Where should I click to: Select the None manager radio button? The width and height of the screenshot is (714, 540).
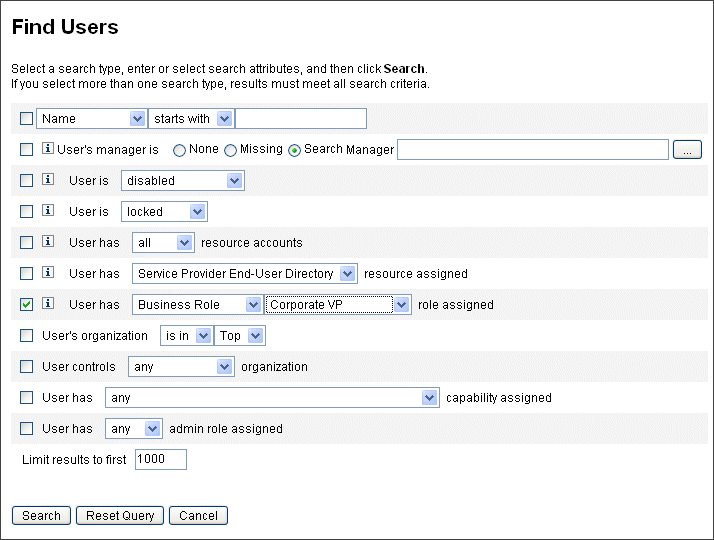click(x=180, y=151)
